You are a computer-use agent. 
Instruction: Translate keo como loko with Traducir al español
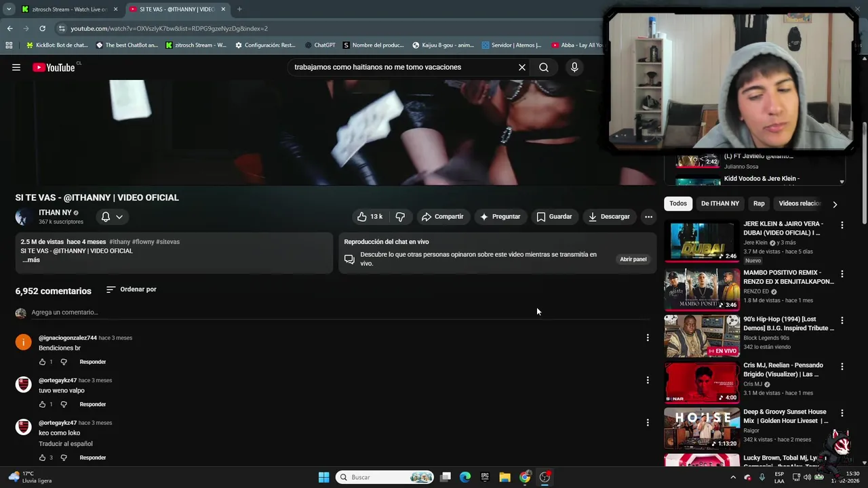tap(66, 444)
